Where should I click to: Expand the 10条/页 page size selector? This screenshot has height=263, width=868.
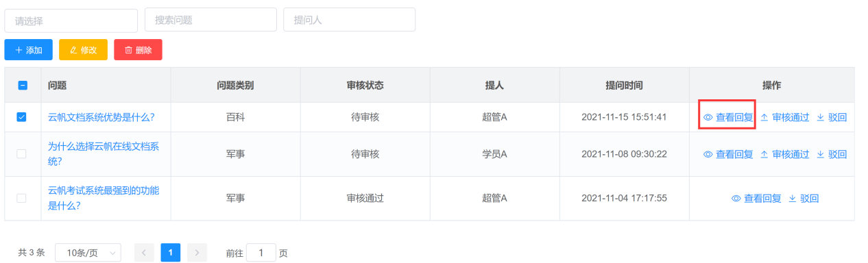pyautogui.click(x=88, y=253)
